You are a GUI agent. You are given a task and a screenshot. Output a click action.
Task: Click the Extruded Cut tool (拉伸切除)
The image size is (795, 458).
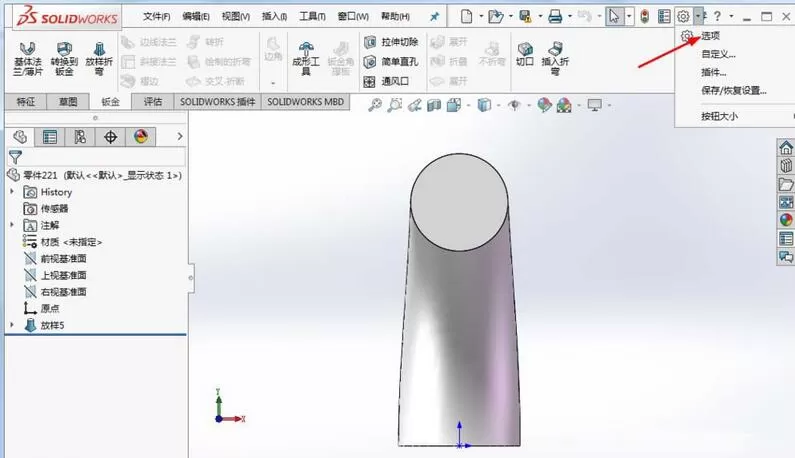click(391, 42)
